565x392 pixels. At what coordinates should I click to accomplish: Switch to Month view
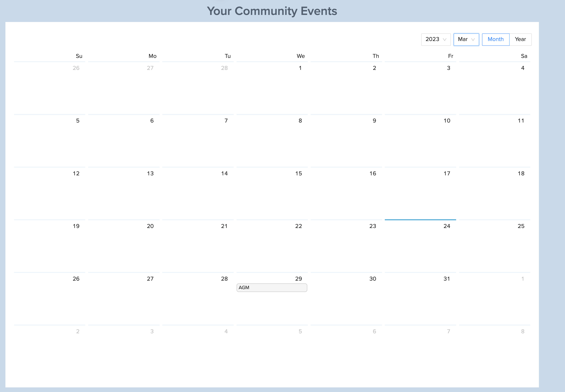(495, 40)
